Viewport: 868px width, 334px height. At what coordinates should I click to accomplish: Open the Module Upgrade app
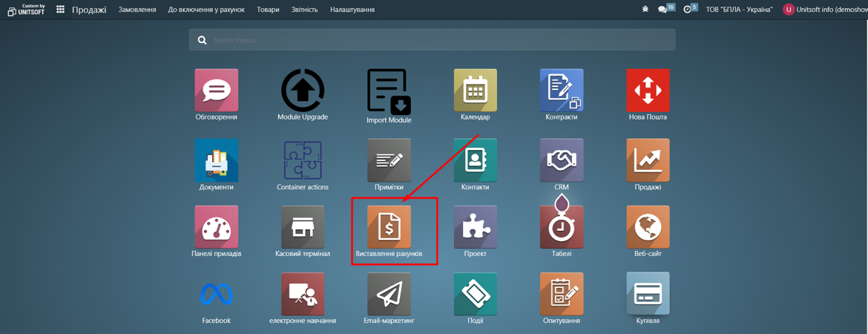pyautogui.click(x=303, y=91)
